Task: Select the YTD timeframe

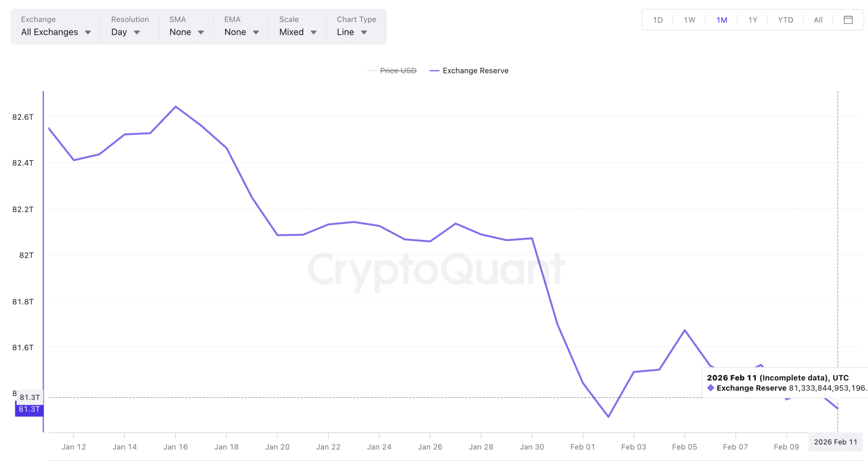Action: click(x=785, y=19)
